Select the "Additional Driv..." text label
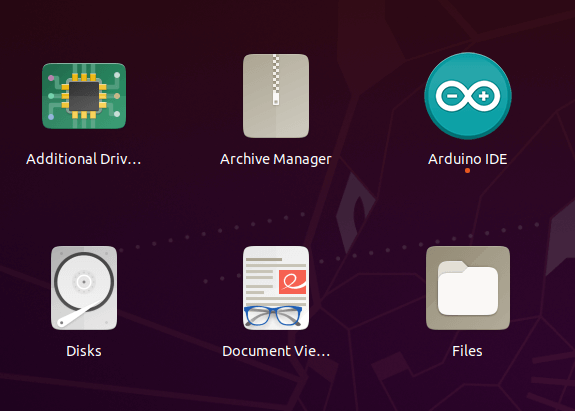This screenshot has height=411, width=575. 84,159
